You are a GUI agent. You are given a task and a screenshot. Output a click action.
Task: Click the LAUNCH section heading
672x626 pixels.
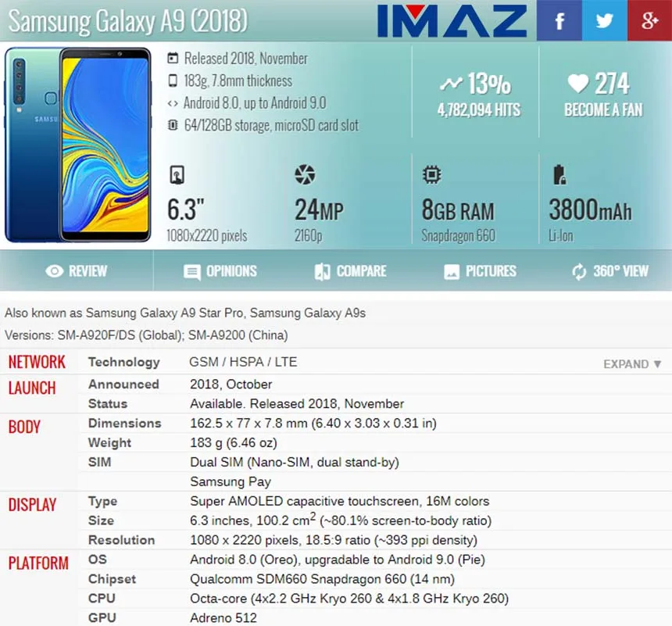32,388
